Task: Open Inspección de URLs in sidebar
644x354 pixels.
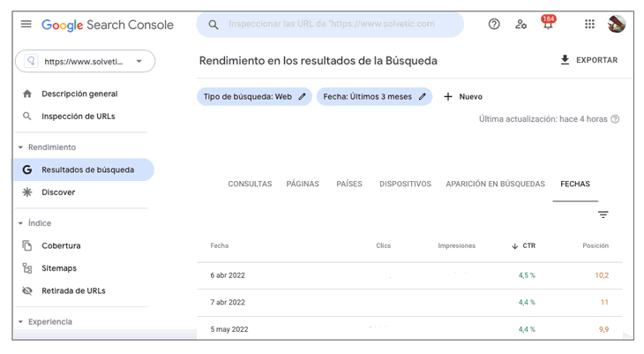Action: pos(78,117)
